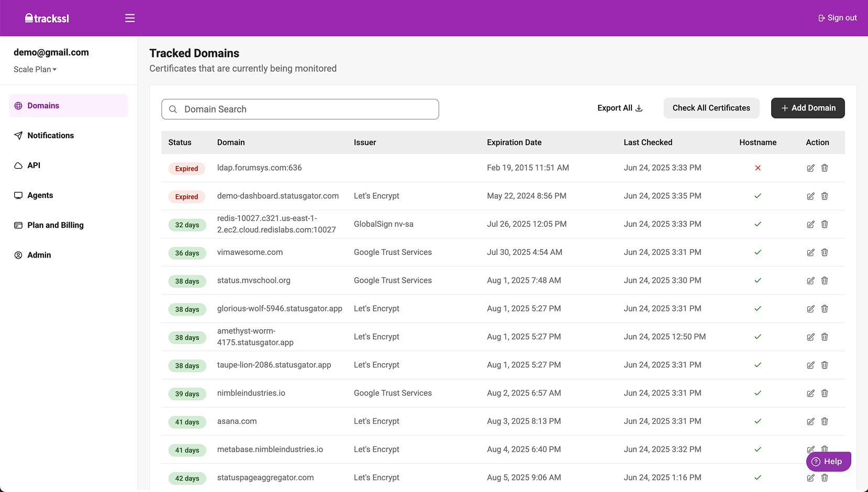
Task: Delete taupe-lion-2086.statusgator.app domain
Action: [x=825, y=365]
